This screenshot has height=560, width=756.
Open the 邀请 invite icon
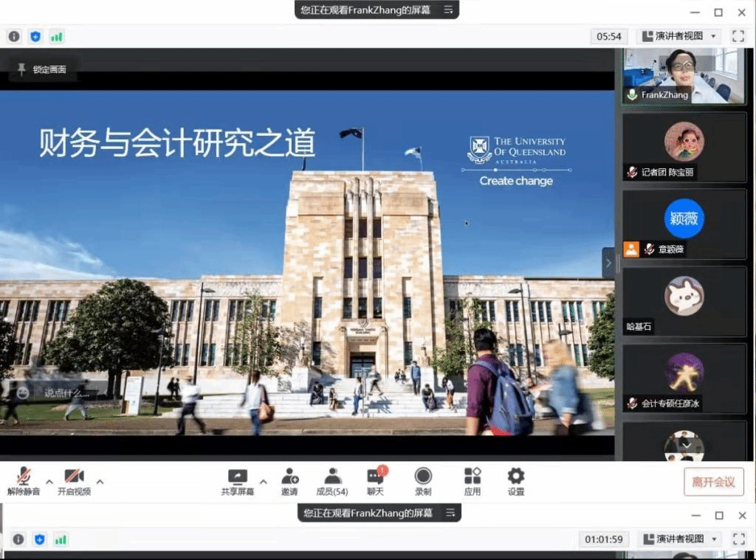pyautogui.click(x=289, y=477)
